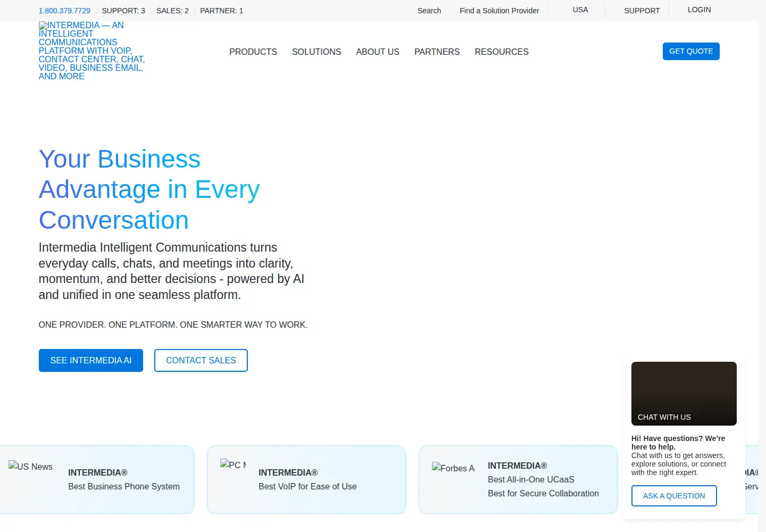Expand the USA region selector

(x=580, y=10)
